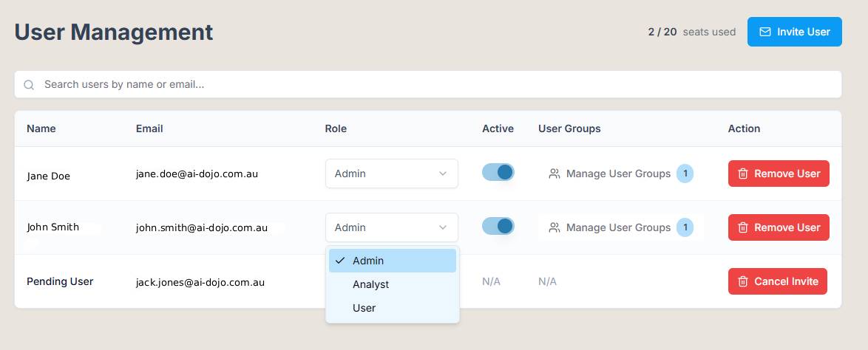
Task: Click the checkmark beside Admin option
Action: (340, 261)
